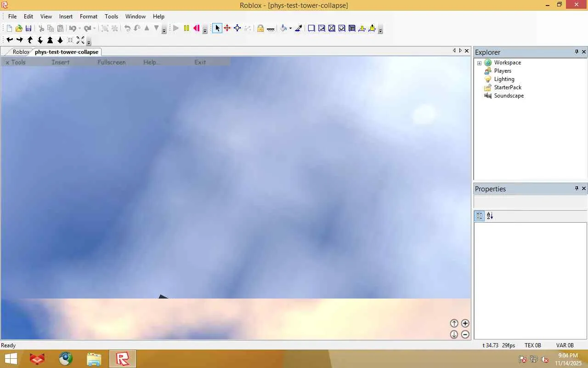588x368 pixels.
Task: Choose the fourth square surface tool
Action: [342, 29]
